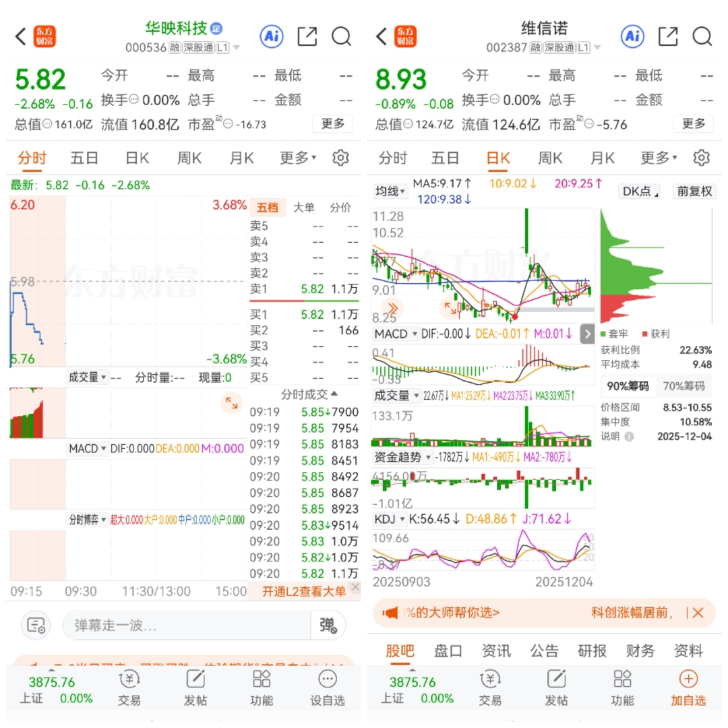Collapse 分时成交 list header
The height and width of the screenshot is (728, 728).
[309, 394]
